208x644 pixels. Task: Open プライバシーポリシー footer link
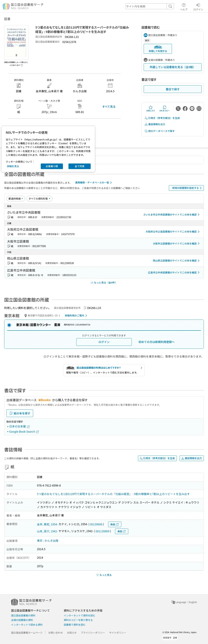93,633
